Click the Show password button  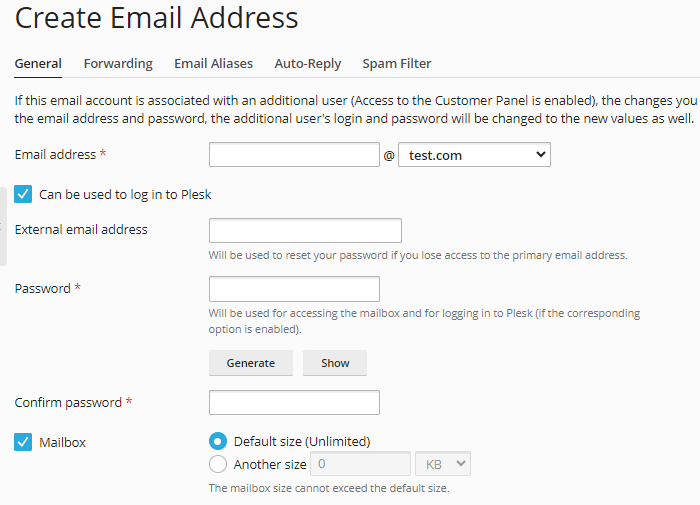[x=335, y=363]
